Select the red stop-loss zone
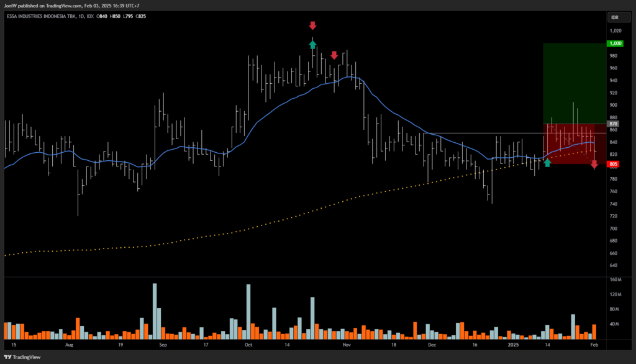Viewport: 636px width, 364px height. click(x=570, y=143)
